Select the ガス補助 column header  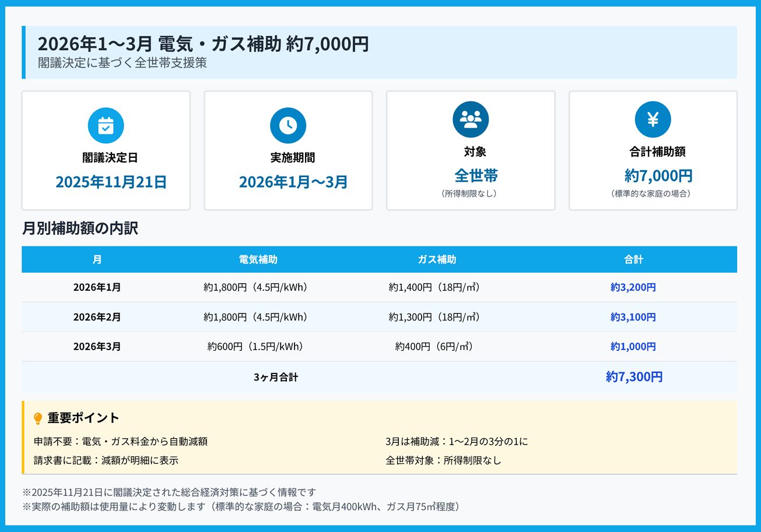tap(437, 259)
